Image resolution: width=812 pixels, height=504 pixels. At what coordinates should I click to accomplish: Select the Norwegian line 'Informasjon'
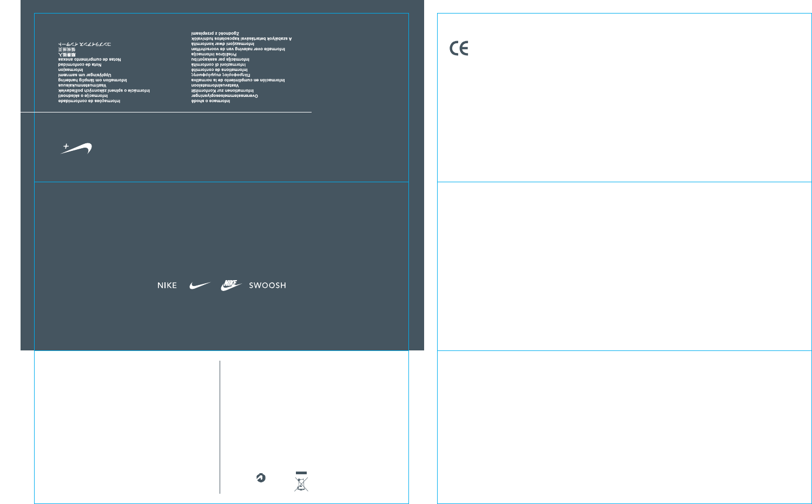71,69
